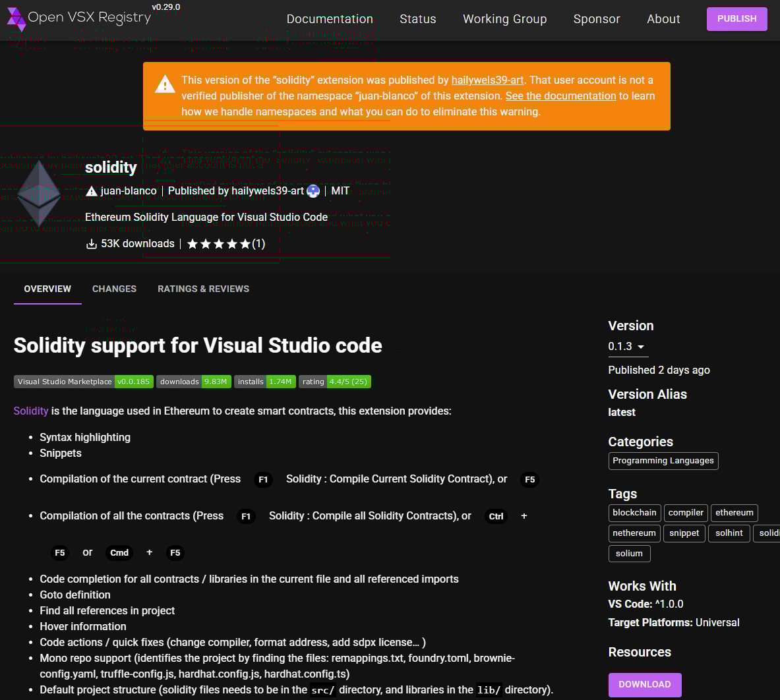Screen dimensions: 780x700
Task: Click the Solidity link in the description
Action: click(30, 411)
